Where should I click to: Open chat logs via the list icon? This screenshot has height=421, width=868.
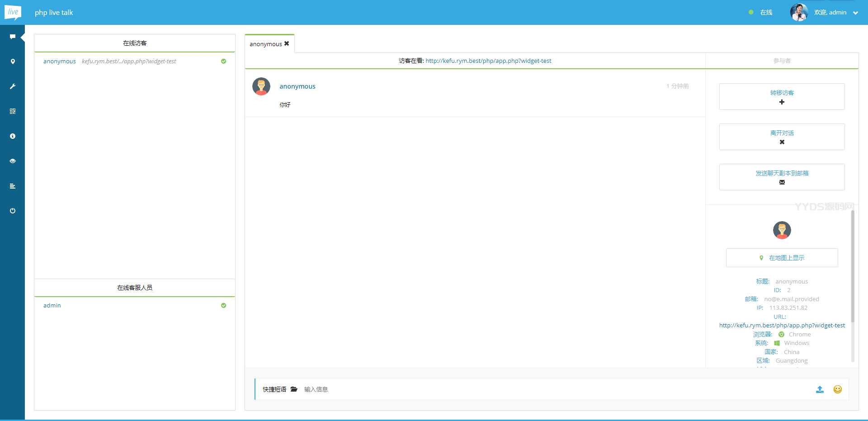point(13,185)
